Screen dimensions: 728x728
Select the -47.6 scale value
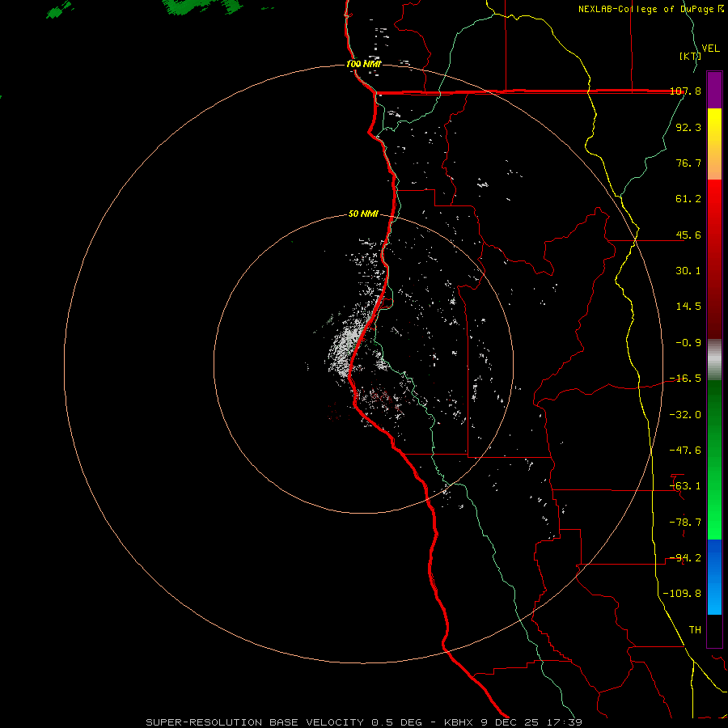tap(685, 451)
